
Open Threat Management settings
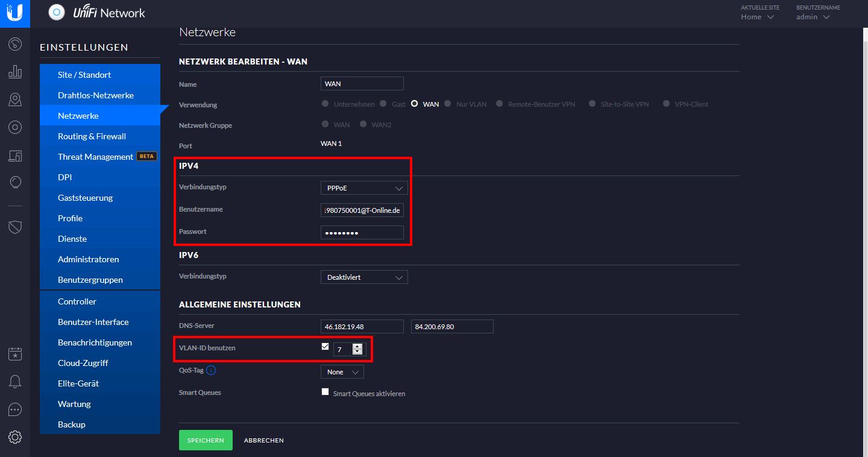tap(100, 157)
